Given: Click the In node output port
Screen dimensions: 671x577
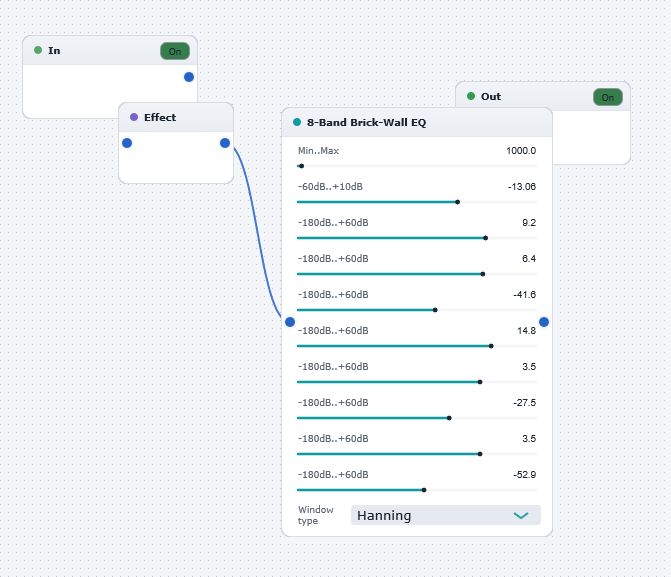Looking at the screenshot, I should [x=189, y=77].
